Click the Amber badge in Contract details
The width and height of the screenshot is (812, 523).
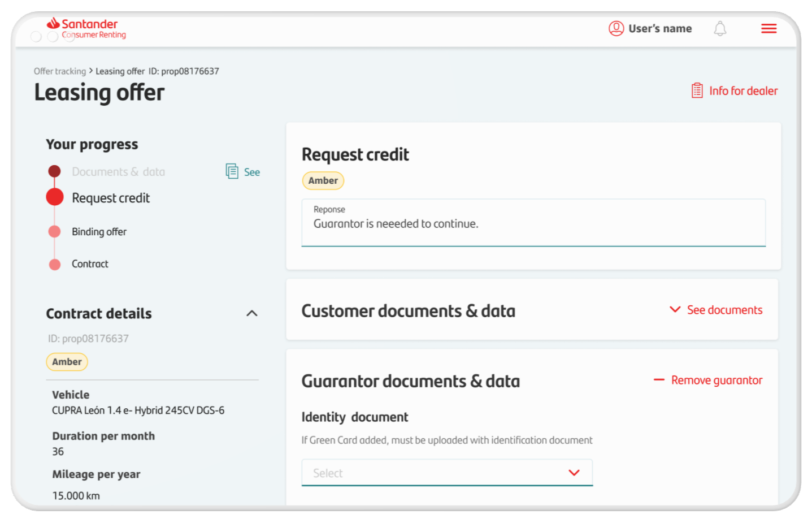[x=67, y=362]
